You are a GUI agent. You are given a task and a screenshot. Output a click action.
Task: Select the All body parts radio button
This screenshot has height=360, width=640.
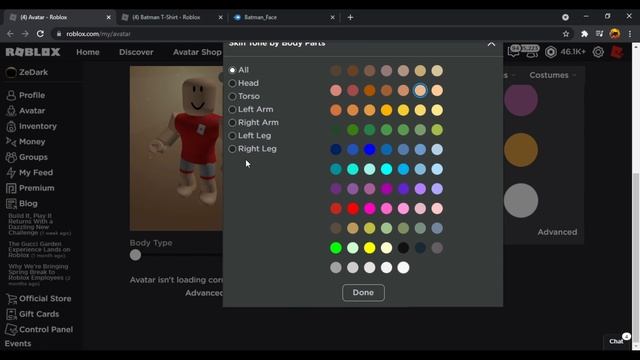232,70
